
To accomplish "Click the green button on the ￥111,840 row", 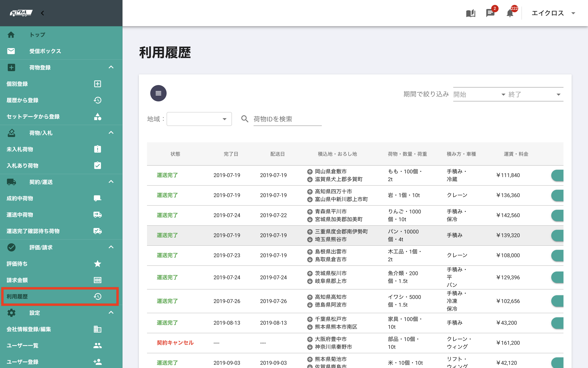I will click(x=557, y=175).
